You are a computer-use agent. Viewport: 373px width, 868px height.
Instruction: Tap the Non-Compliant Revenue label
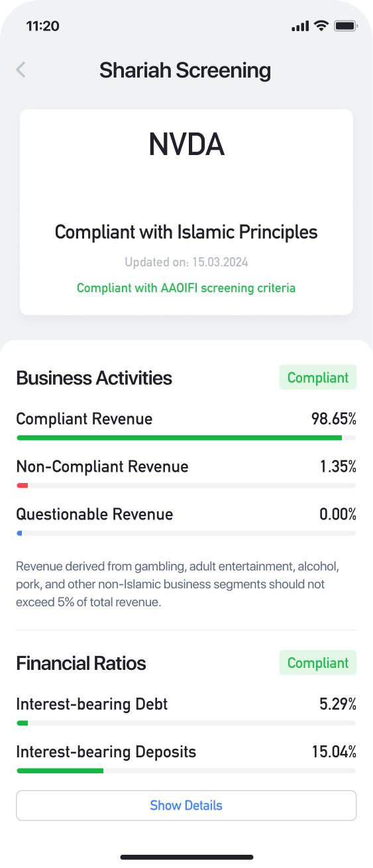click(102, 466)
